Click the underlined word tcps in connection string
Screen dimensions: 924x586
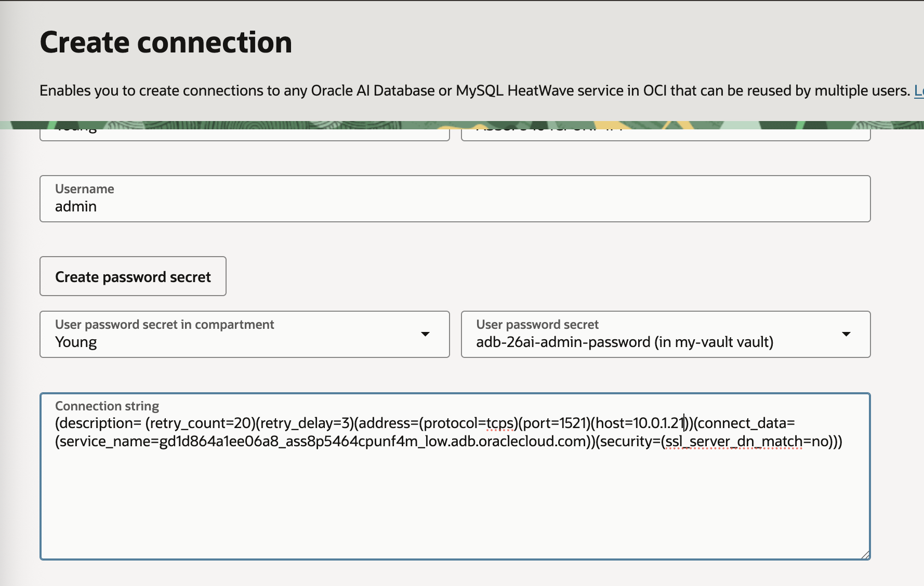[500, 423]
